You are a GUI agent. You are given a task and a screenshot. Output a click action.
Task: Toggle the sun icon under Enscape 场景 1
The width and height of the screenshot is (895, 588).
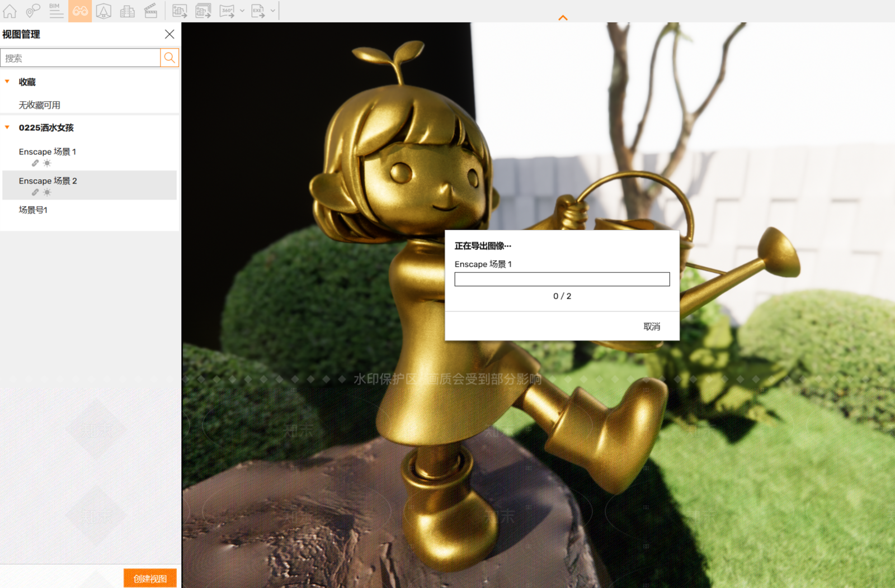[47, 163]
